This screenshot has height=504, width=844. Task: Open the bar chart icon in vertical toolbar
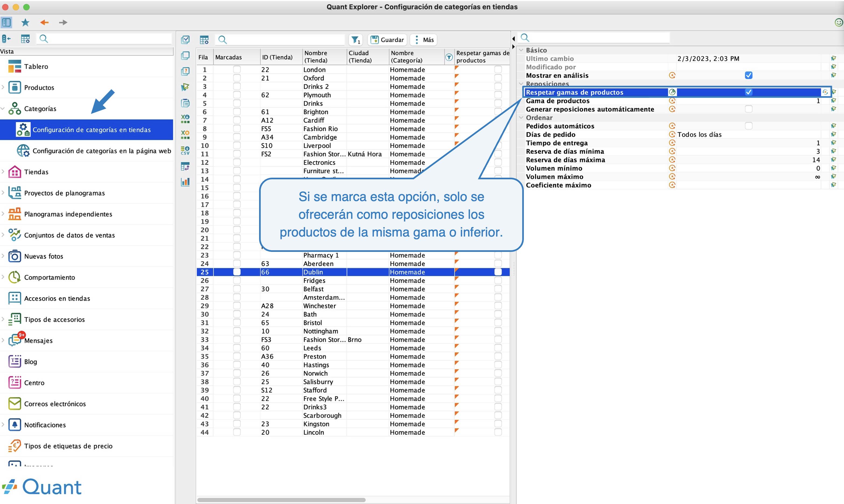[x=185, y=182]
